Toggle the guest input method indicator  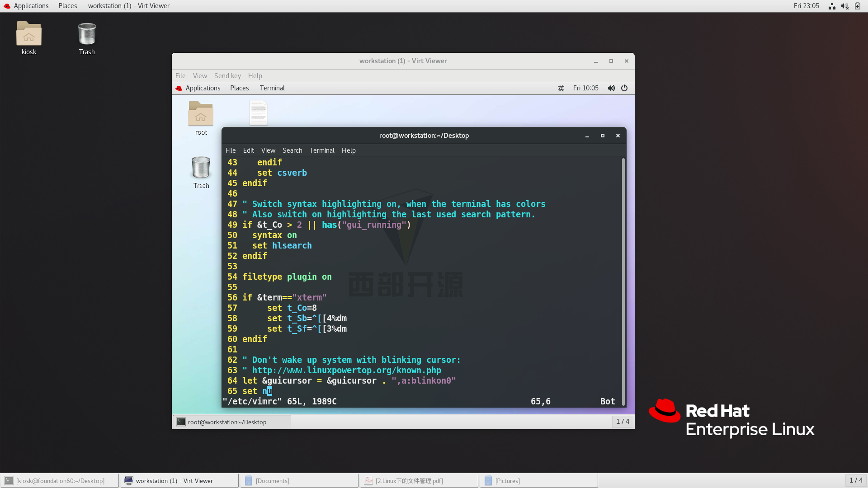pos(561,88)
